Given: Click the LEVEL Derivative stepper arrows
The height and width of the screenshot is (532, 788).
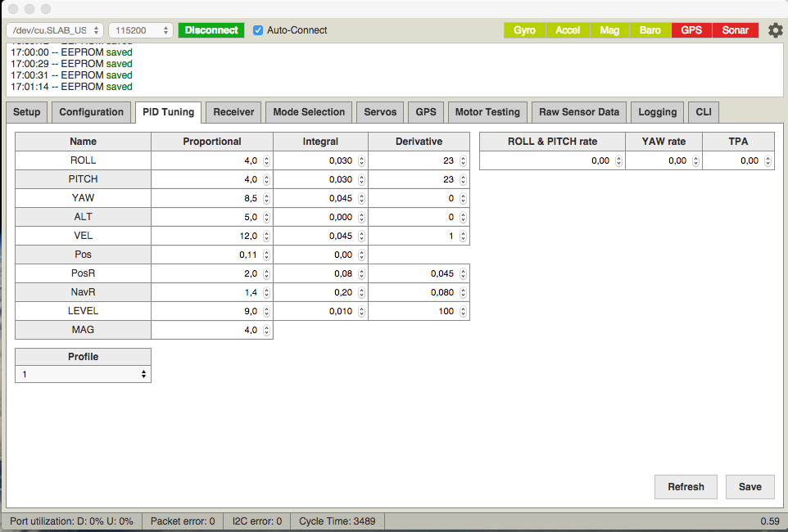Looking at the screenshot, I should coord(463,311).
